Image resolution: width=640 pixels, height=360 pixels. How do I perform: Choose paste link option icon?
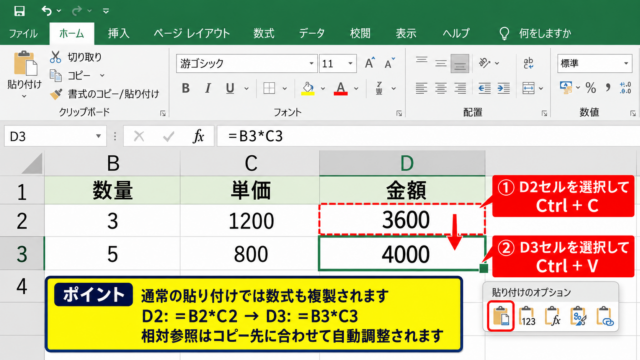click(605, 316)
